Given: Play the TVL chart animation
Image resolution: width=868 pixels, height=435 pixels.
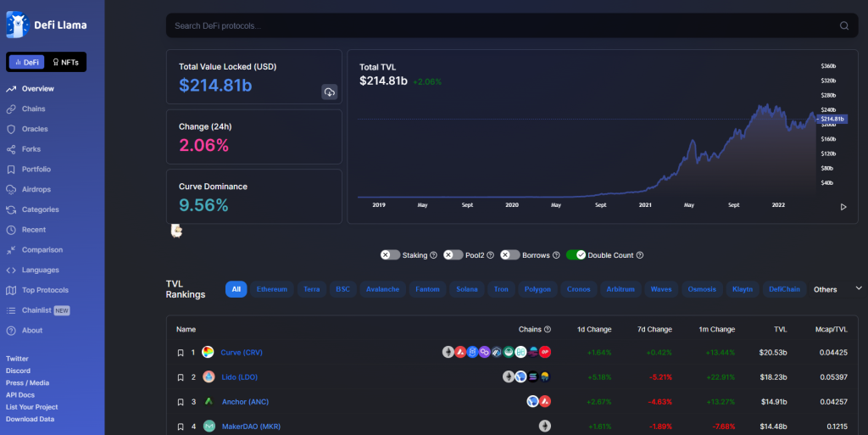Looking at the screenshot, I should click(x=843, y=207).
